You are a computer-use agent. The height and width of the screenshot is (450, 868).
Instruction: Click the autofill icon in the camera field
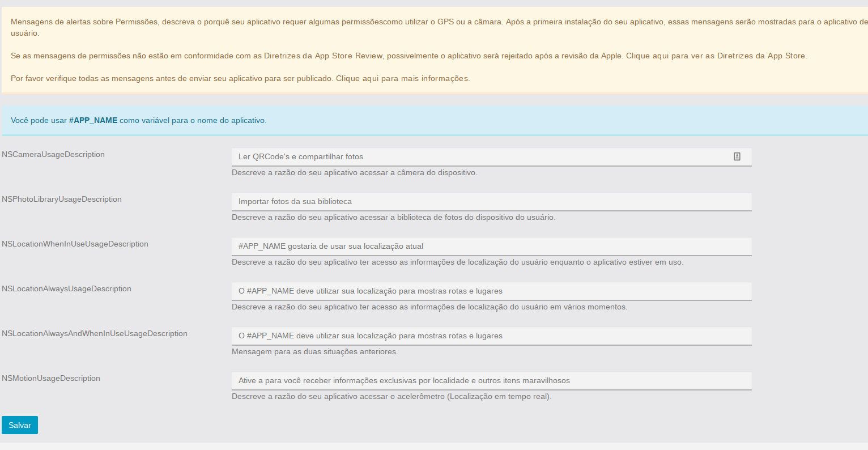[737, 156]
